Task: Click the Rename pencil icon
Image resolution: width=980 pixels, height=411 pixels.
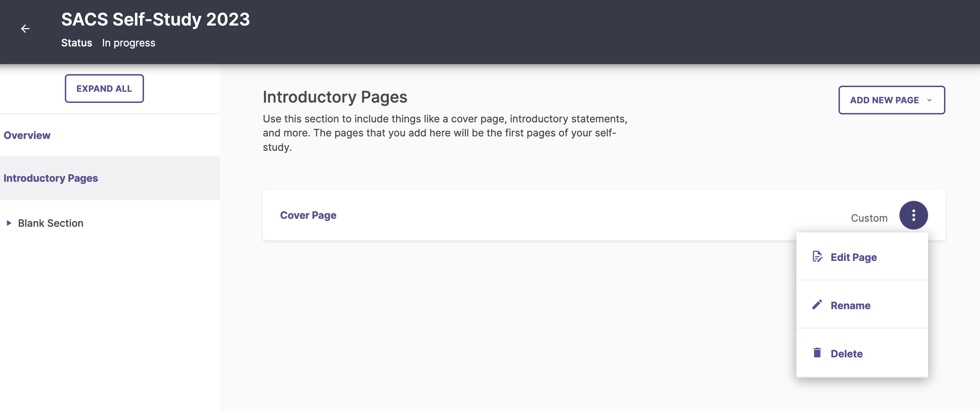Action: [817, 304]
